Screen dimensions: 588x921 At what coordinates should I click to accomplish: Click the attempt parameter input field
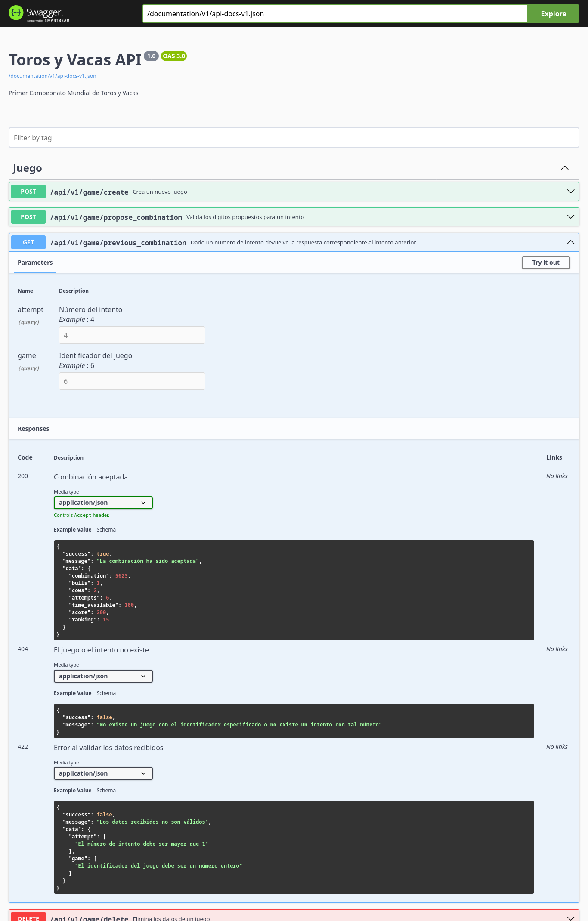(132, 335)
